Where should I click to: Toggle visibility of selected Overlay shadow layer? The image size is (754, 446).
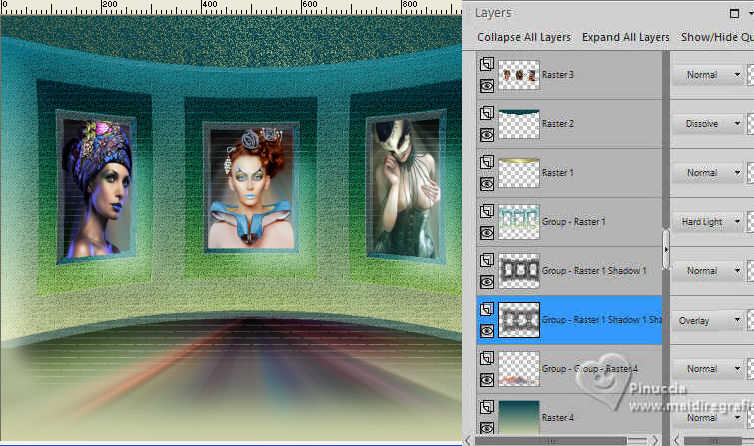point(487,331)
